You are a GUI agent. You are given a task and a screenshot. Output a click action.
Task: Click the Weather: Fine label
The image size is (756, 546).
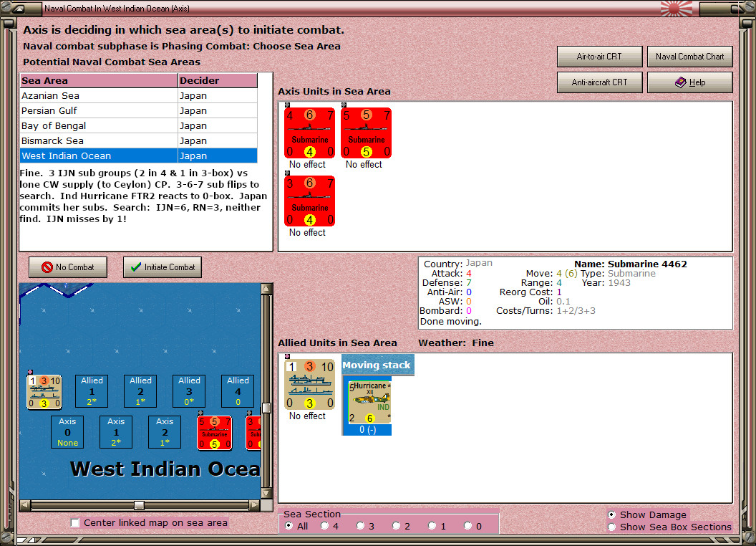[455, 343]
